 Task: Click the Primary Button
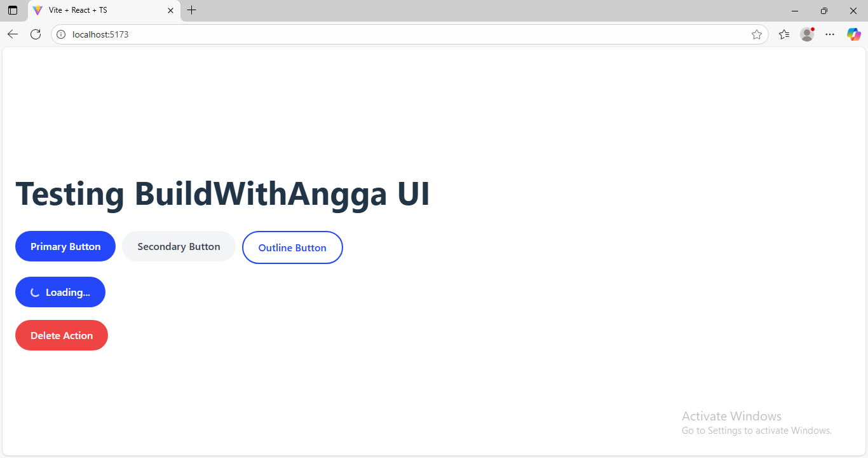pos(65,246)
